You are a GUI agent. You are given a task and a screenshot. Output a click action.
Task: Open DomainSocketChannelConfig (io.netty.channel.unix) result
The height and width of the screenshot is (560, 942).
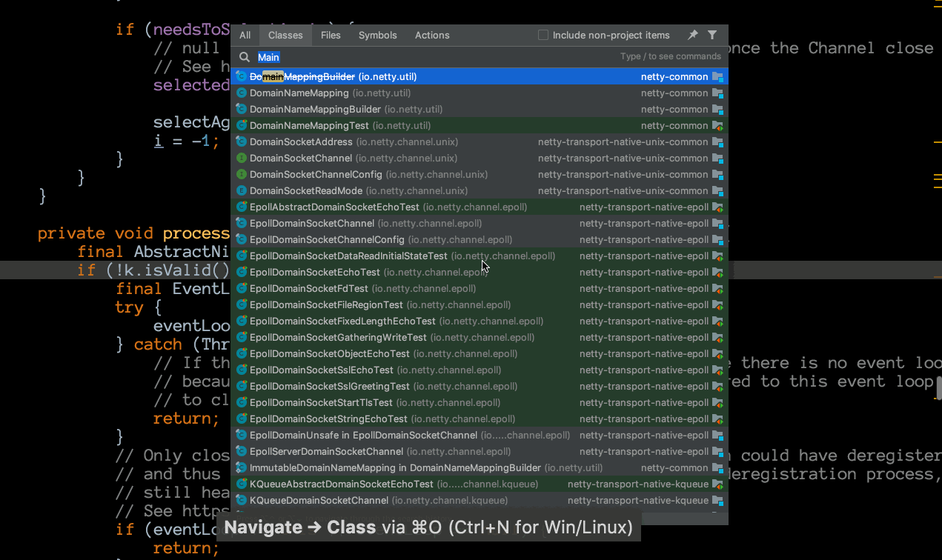(x=480, y=174)
